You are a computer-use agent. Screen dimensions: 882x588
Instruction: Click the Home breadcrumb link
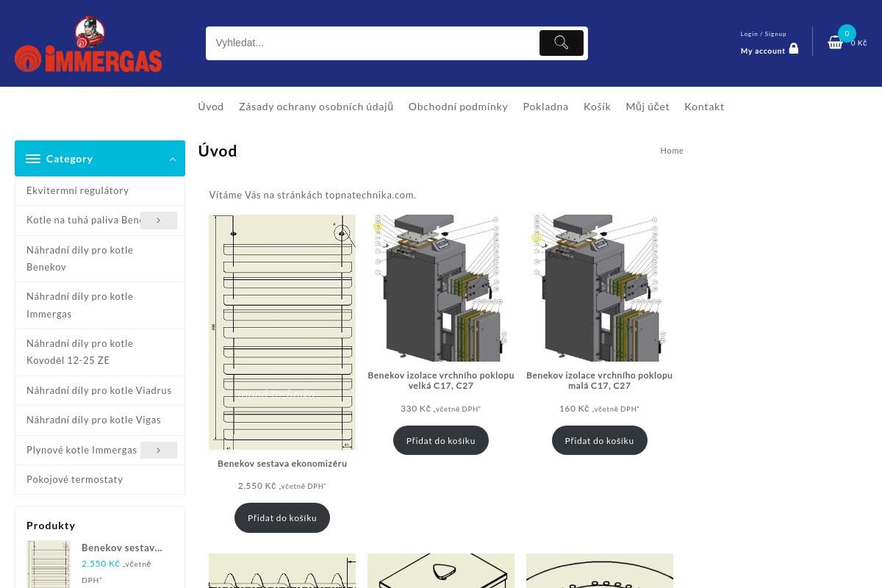672,151
